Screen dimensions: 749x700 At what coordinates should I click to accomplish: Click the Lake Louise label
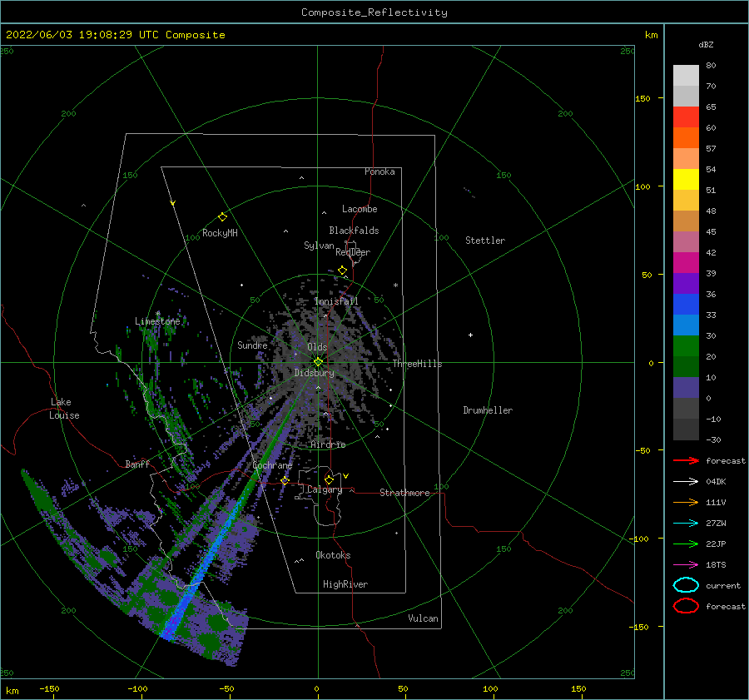coord(64,409)
